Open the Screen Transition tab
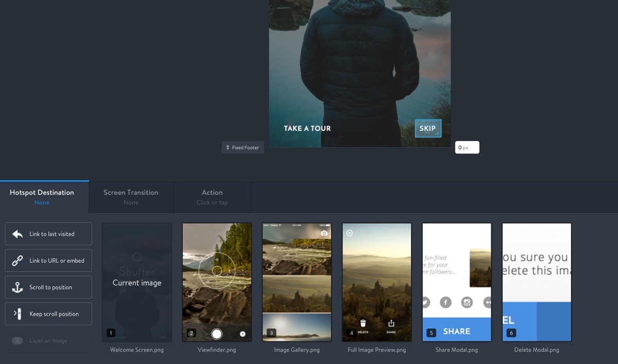618x364 pixels. point(131,197)
